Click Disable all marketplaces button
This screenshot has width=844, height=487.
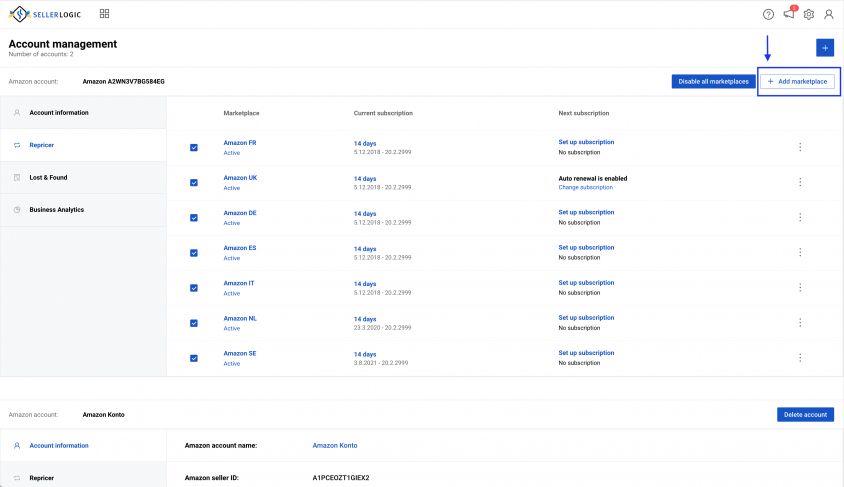tap(713, 81)
